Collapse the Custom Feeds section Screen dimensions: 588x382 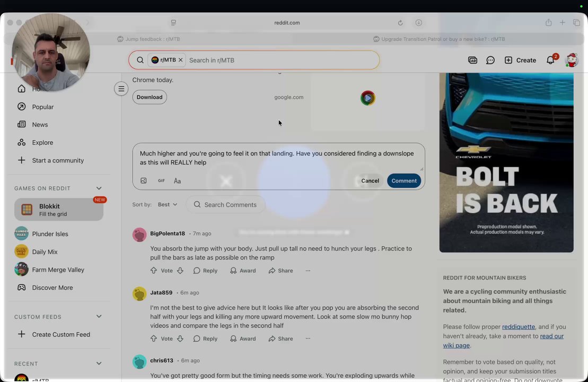pos(99,317)
